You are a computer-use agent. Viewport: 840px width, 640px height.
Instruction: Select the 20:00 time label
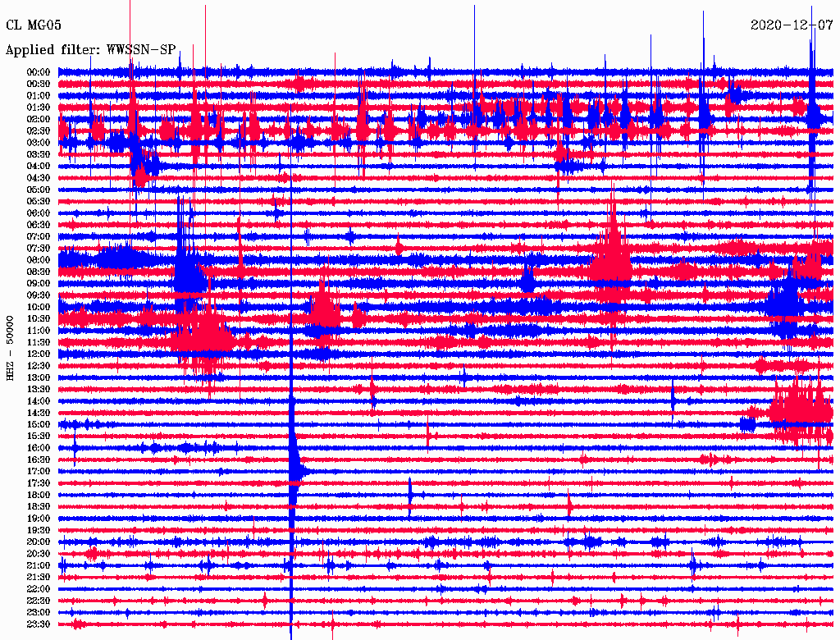[x=38, y=542]
